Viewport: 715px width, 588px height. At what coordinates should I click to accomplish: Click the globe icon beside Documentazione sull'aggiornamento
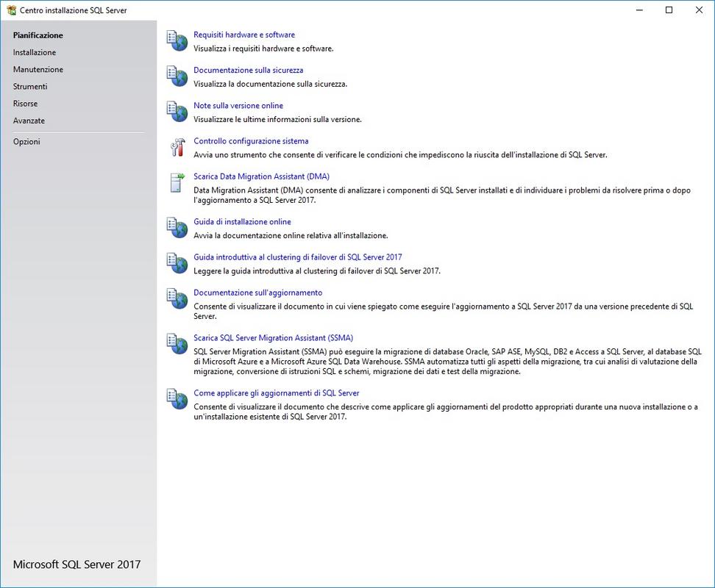(177, 298)
